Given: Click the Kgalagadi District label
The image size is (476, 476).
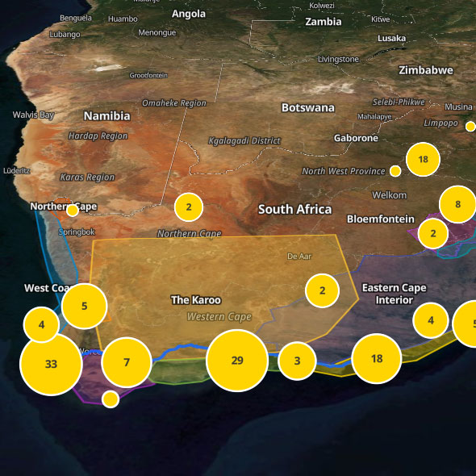Looking at the screenshot, I should 244,141.
